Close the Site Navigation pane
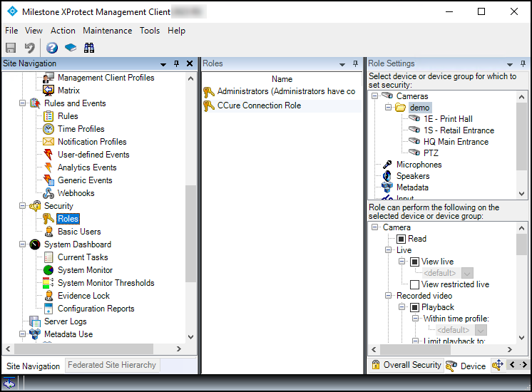The image size is (532, 392). pos(190,63)
